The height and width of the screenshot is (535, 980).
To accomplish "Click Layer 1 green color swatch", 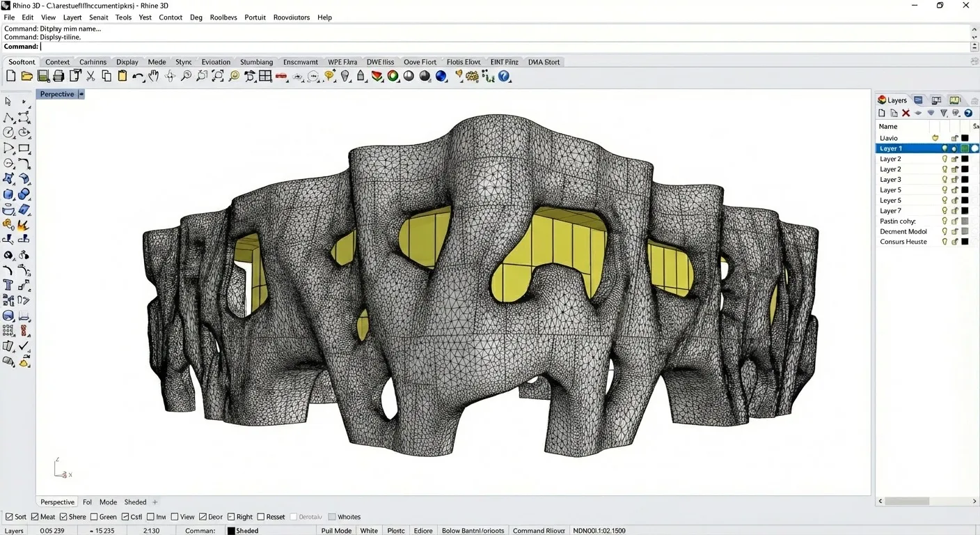I will 965,148.
